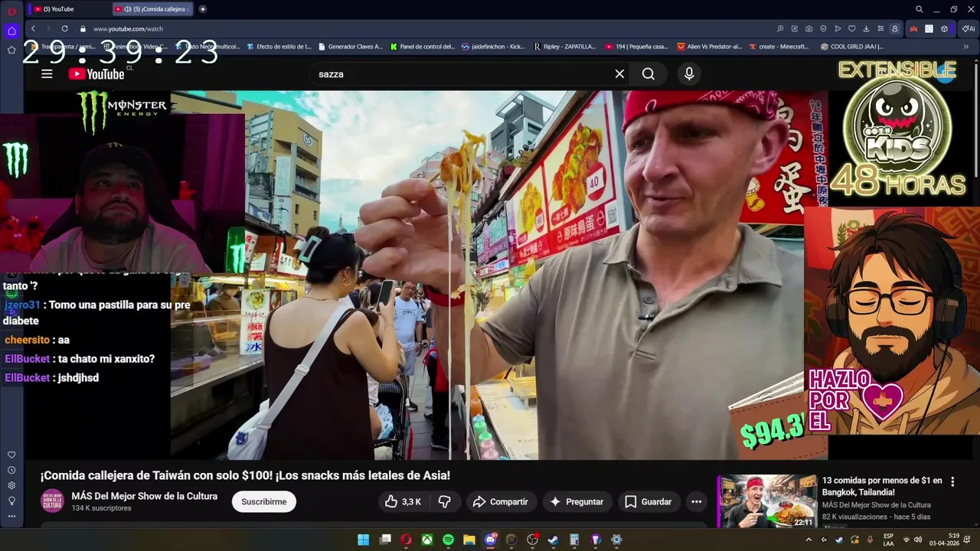Viewport: 980px width, 551px height.
Task: Click the YouTube search magnifier button
Action: pyautogui.click(x=648, y=73)
